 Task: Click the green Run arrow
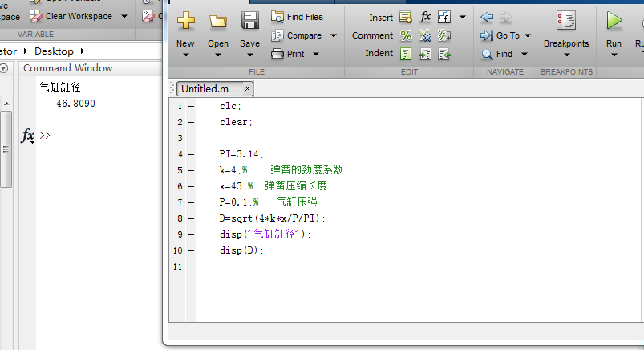point(614,20)
